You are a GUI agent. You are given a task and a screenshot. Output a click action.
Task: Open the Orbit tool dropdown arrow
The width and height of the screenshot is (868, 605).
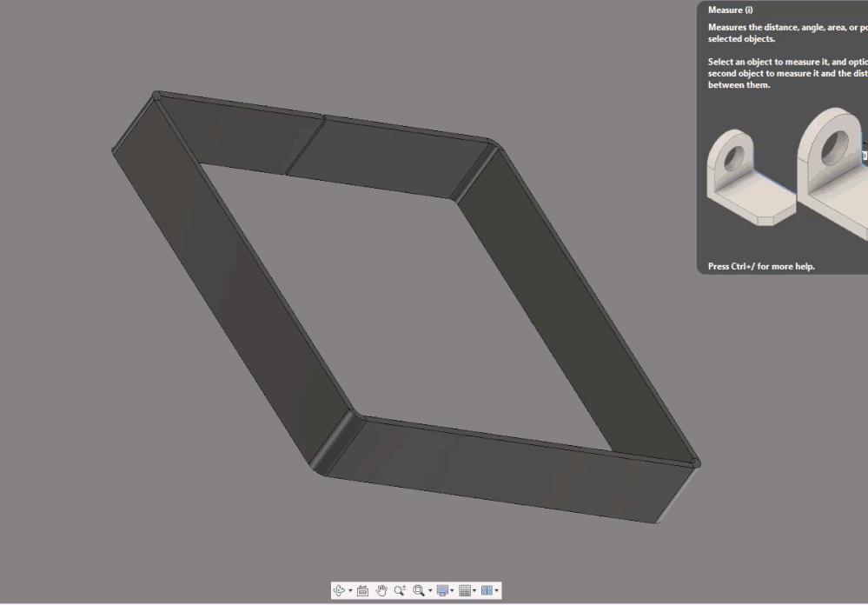point(350,590)
